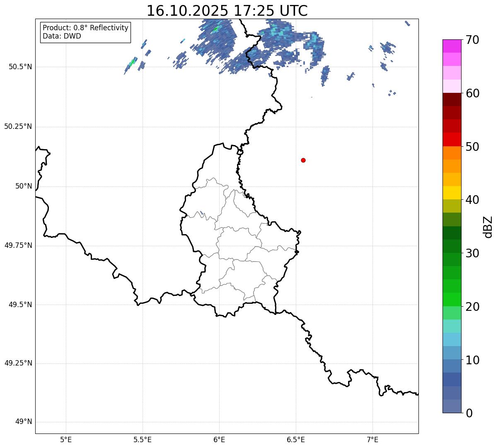This screenshot has width=498, height=448.
Task: Click the longitude label 5.5°E
Action: pyautogui.click(x=143, y=439)
